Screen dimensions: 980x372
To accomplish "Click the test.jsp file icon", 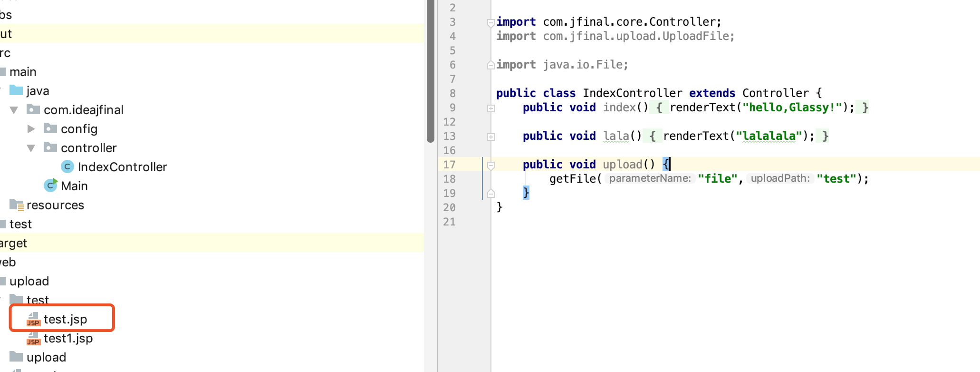I will pos(33,319).
